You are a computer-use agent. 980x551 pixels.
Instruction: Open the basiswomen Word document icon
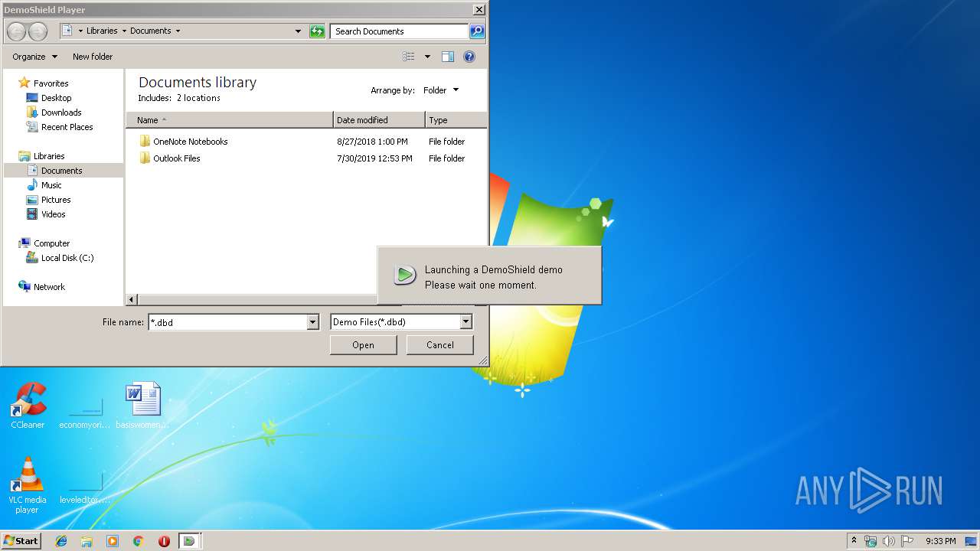pos(143,406)
